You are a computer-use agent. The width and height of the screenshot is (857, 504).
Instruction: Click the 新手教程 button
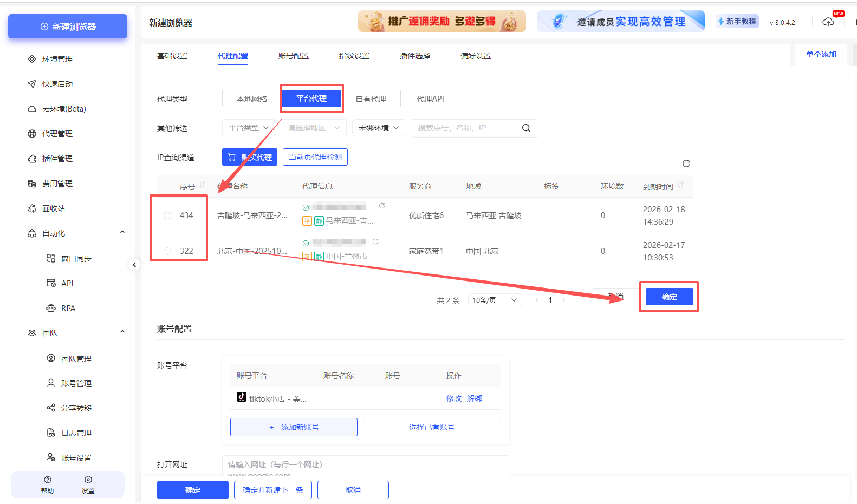click(737, 21)
